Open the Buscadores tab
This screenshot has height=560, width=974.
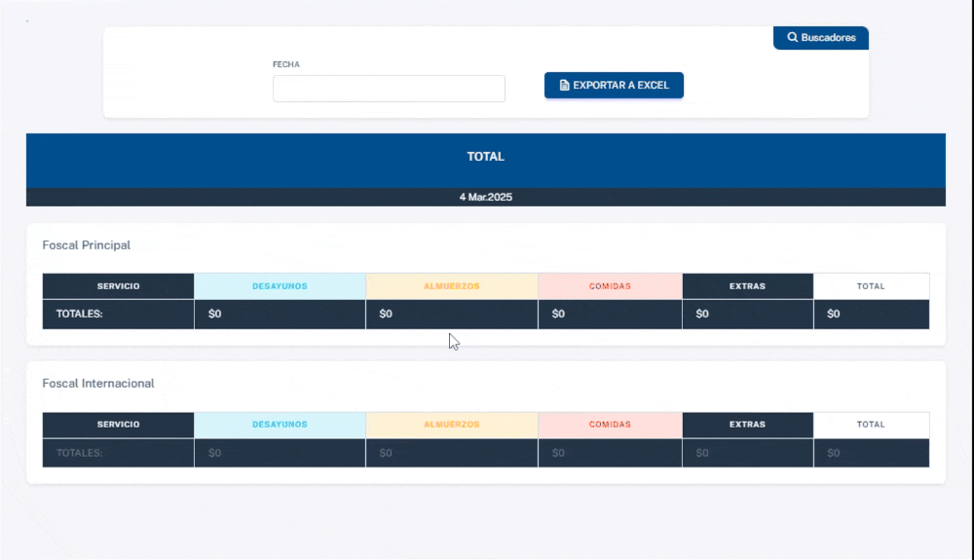821,38
